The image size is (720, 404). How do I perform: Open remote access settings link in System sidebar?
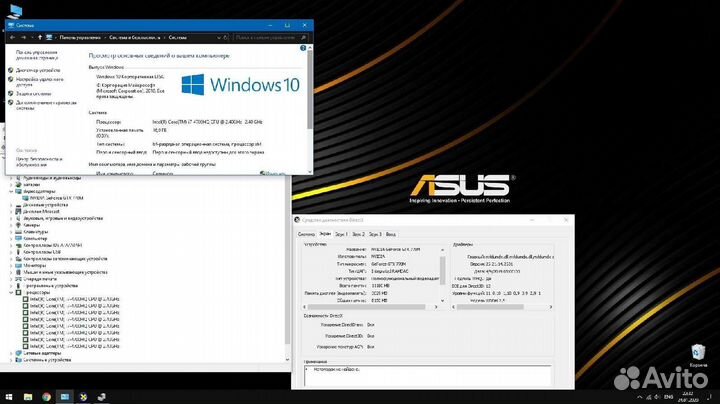[39, 82]
